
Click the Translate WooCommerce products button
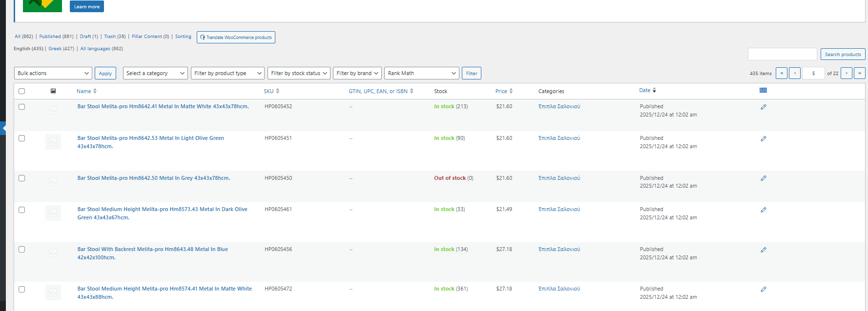[x=236, y=38]
